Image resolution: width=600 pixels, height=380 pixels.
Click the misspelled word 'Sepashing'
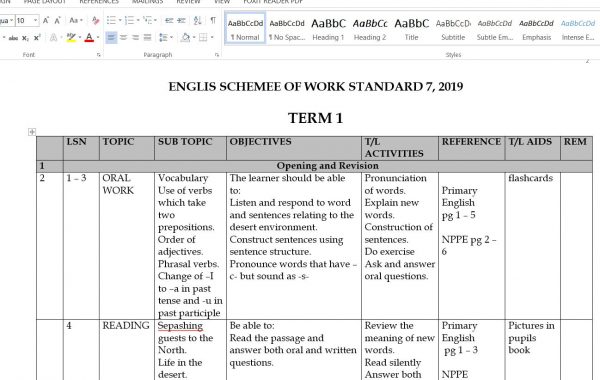click(x=180, y=326)
